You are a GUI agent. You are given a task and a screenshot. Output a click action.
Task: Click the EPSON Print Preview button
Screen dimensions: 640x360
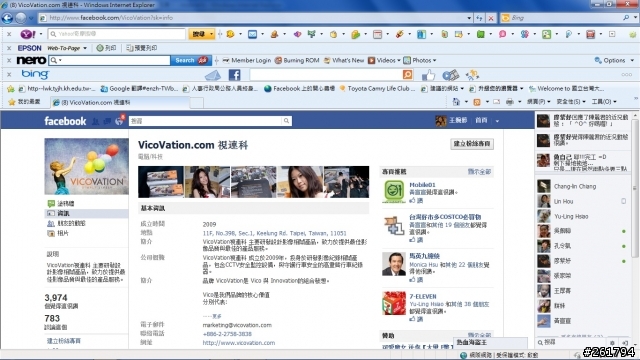[142, 48]
